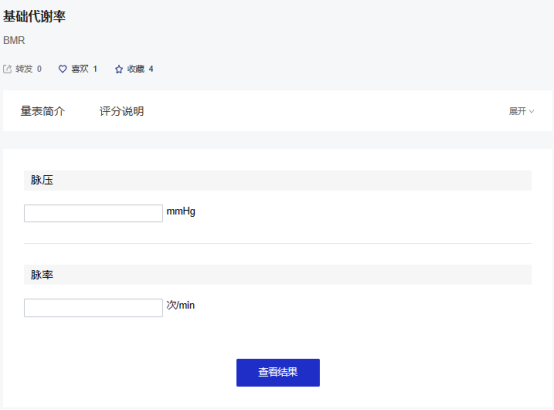Select the 基础代谢率 title text

tap(34, 16)
